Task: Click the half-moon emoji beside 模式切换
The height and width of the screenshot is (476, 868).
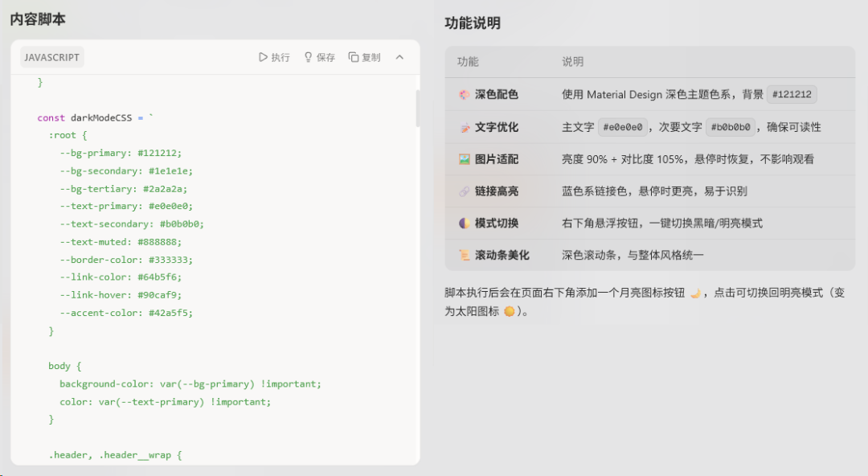Action: coord(465,224)
